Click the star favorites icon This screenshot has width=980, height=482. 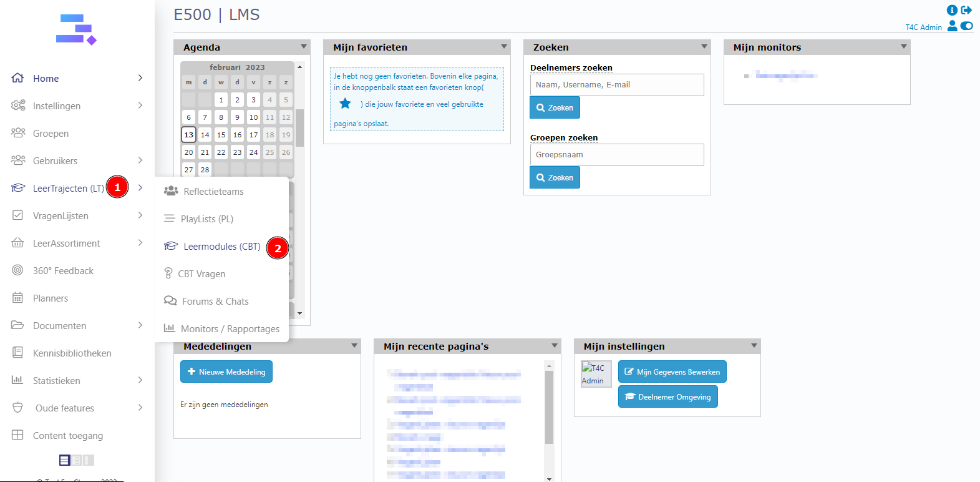[x=345, y=104]
